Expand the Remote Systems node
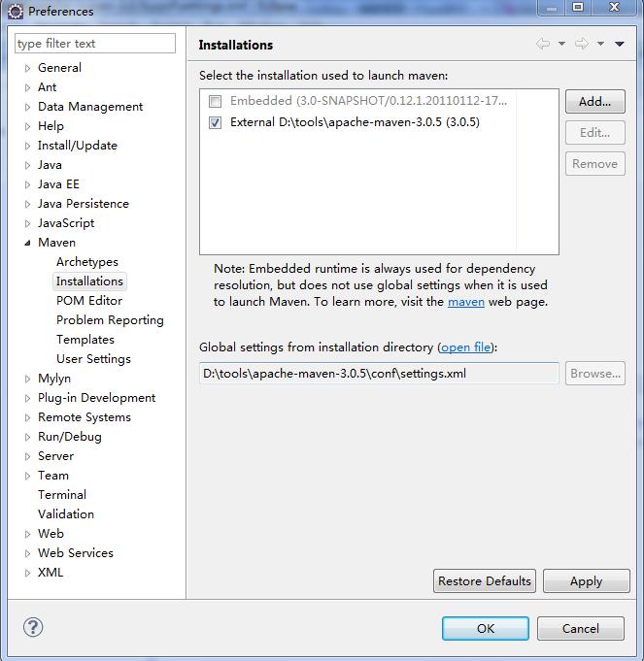Screen dimensions: 644x661 pyautogui.click(x=27, y=417)
